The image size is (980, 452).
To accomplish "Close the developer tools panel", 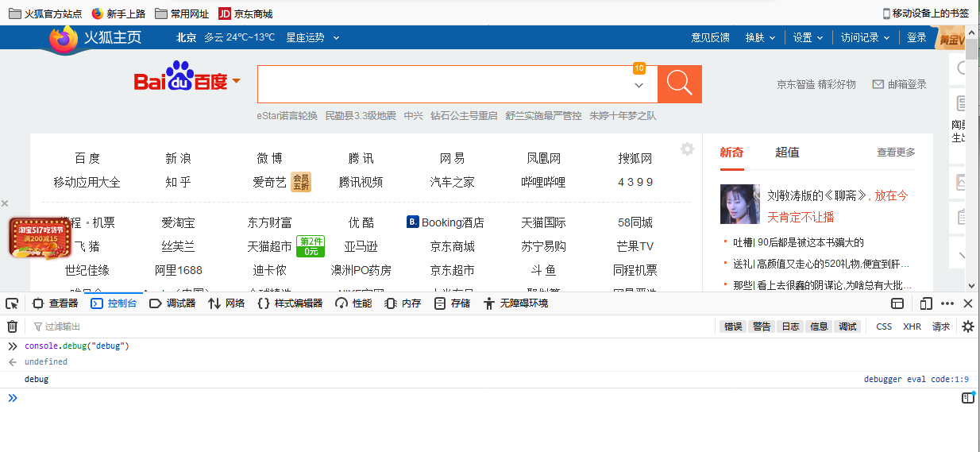I will coord(968,303).
